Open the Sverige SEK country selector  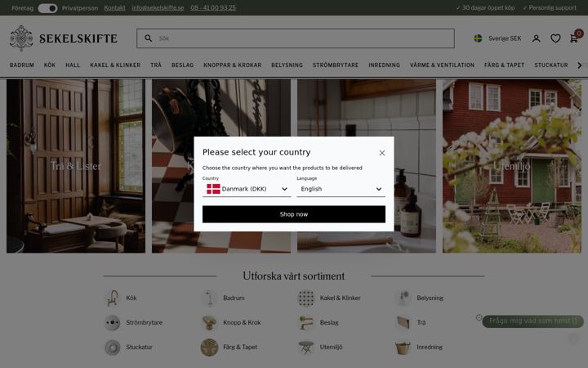pyautogui.click(x=497, y=38)
